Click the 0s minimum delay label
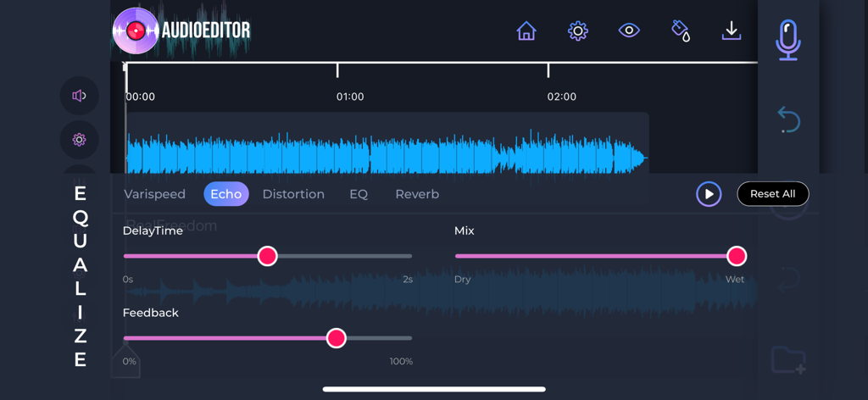The image size is (868, 400). (x=128, y=280)
